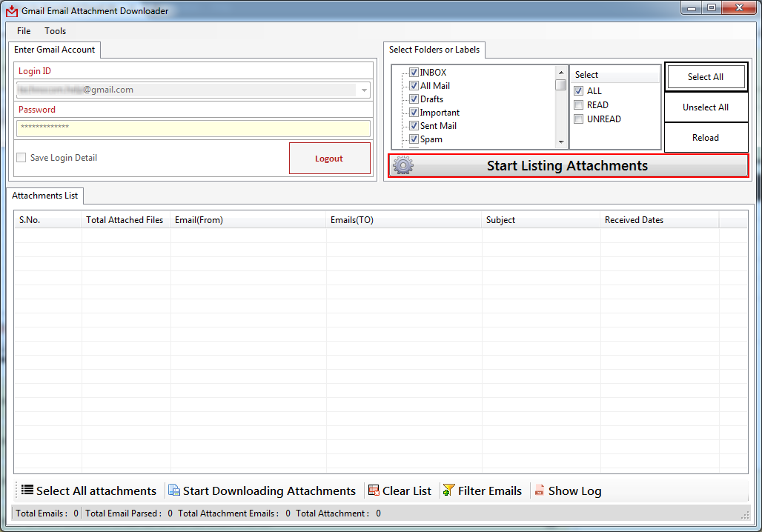Click in the Password input field
This screenshot has width=762, height=532.
pos(193,129)
